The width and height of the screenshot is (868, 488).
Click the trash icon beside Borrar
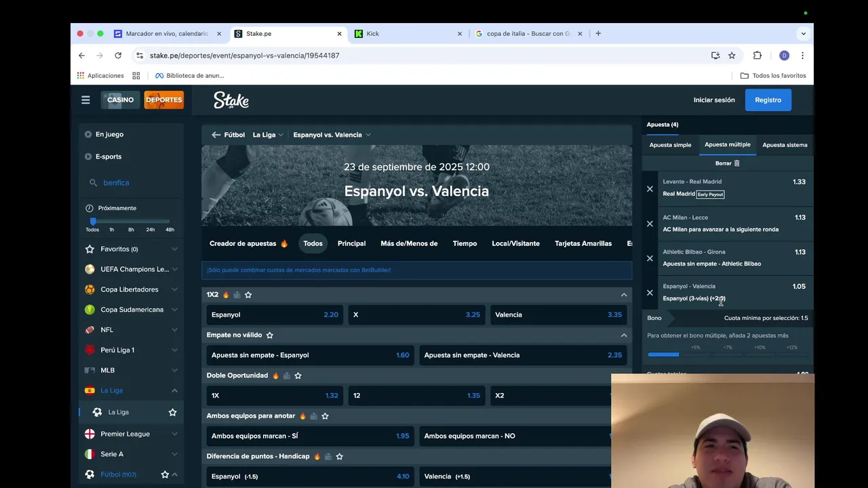pos(737,163)
